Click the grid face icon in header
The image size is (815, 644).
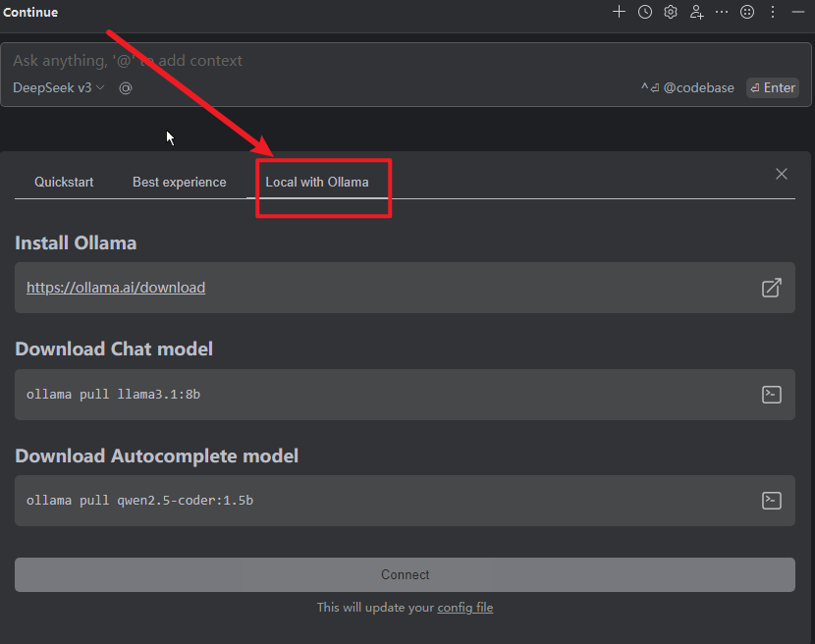747,12
